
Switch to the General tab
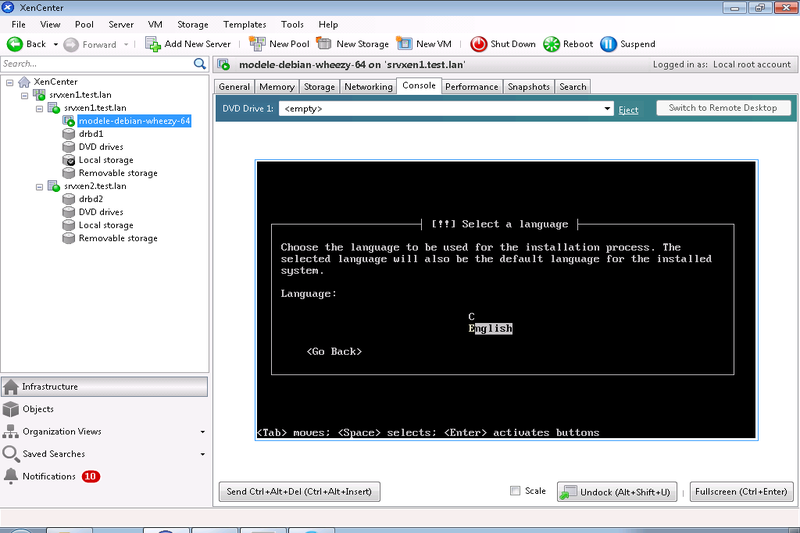coord(234,87)
